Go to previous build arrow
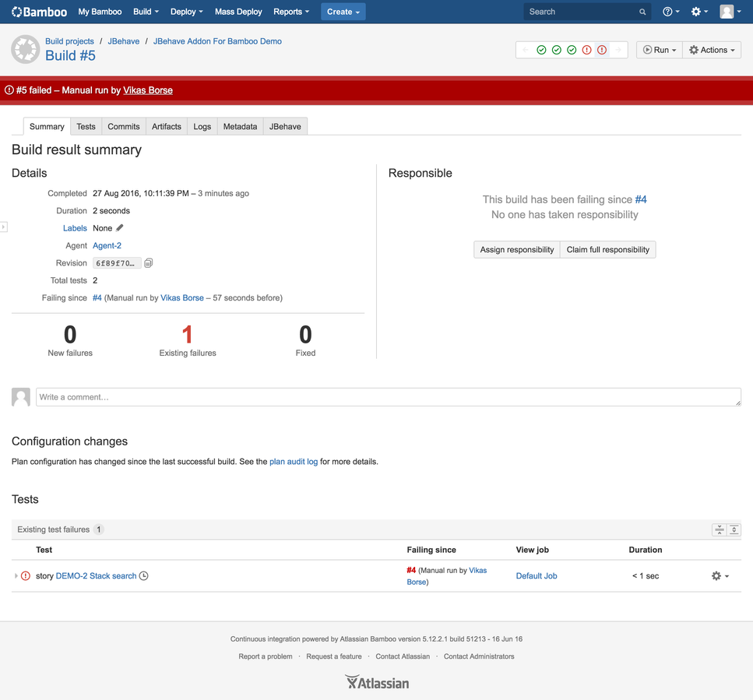This screenshot has width=753, height=700. pos(526,50)
